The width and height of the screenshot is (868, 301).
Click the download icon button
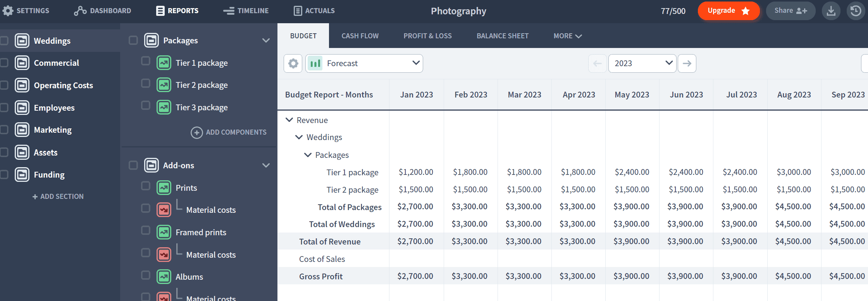[x=831, y=10]
